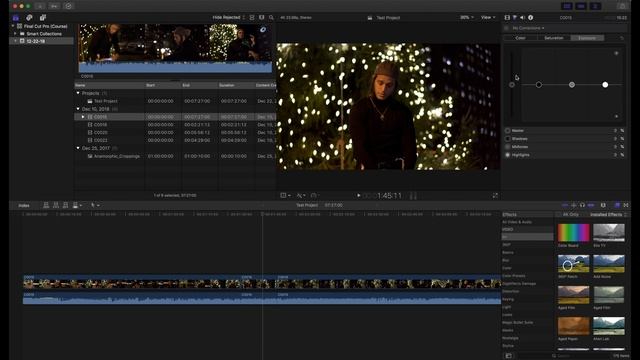Open the tool selector arrow dropdown
The width and height of the screenshot is (640, 360).
coord(95,205)
